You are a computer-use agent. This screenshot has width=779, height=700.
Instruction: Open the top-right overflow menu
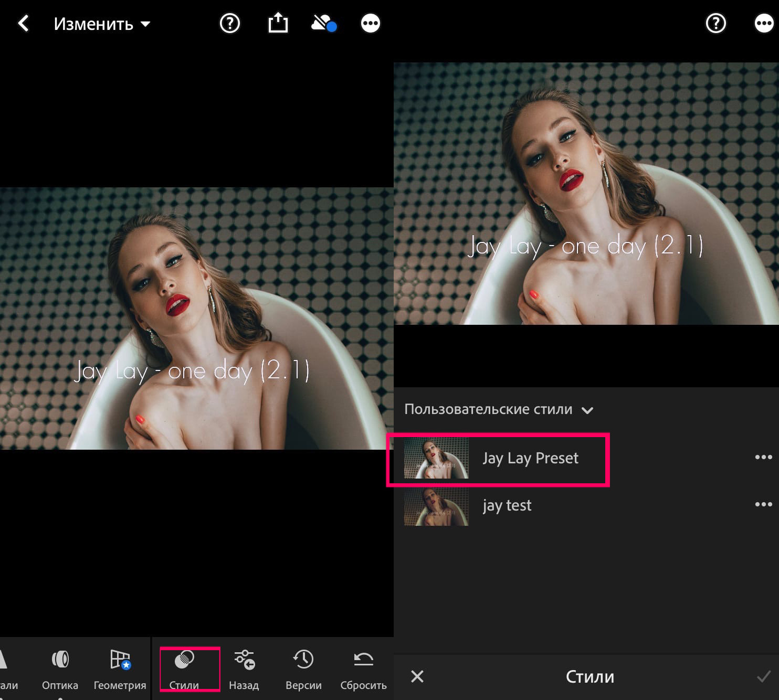click(764, 23)
